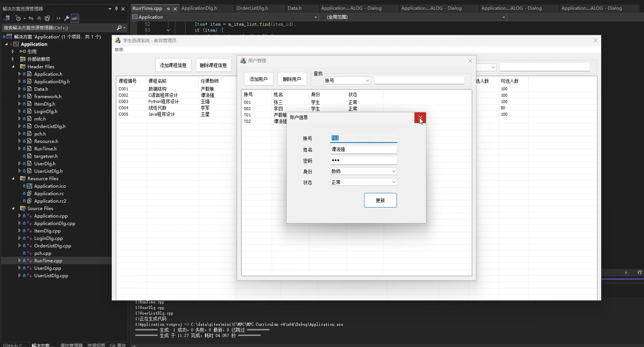This screenshot has width=644, height=347.
Task: Click the solution 'Application' root node icon
Action: coord(9,37)
